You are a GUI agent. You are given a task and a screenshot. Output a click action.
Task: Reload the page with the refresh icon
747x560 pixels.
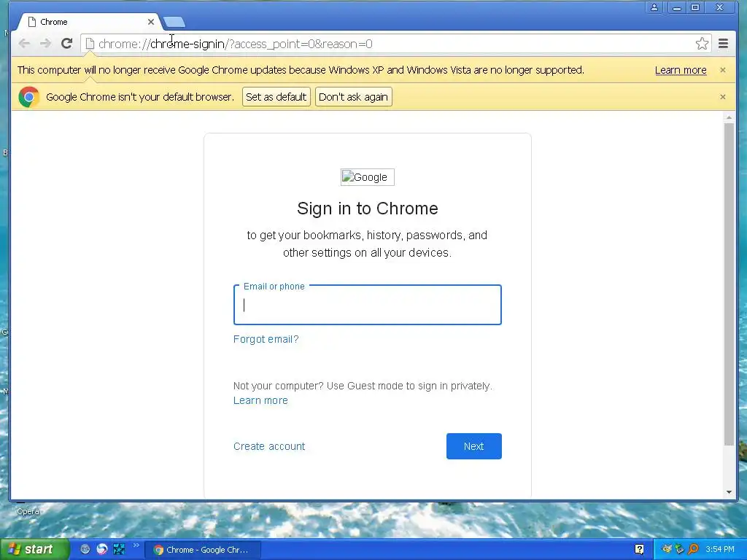(66, 44)
